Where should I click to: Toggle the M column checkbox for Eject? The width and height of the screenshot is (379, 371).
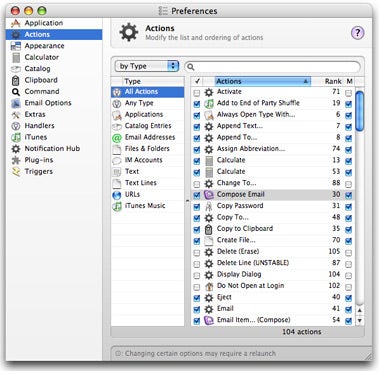348,298
